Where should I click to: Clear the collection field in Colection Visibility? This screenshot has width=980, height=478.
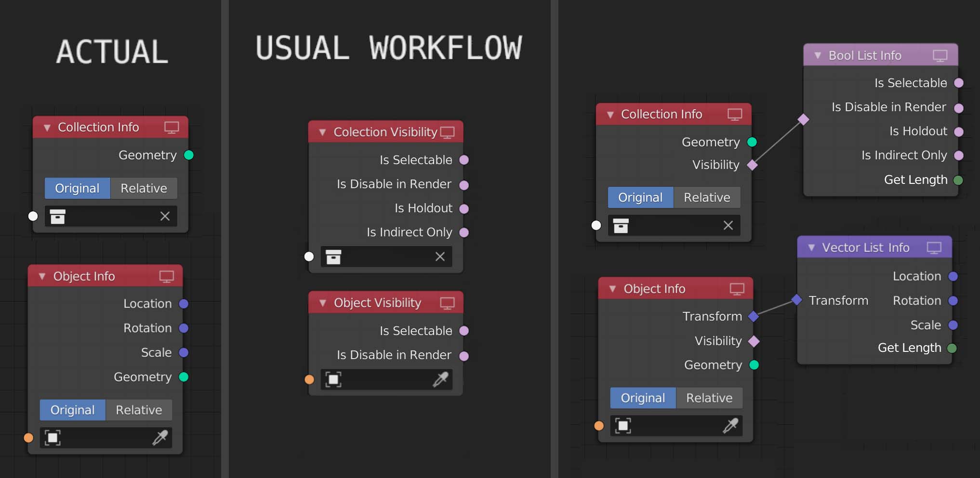[x=440, y=257]
